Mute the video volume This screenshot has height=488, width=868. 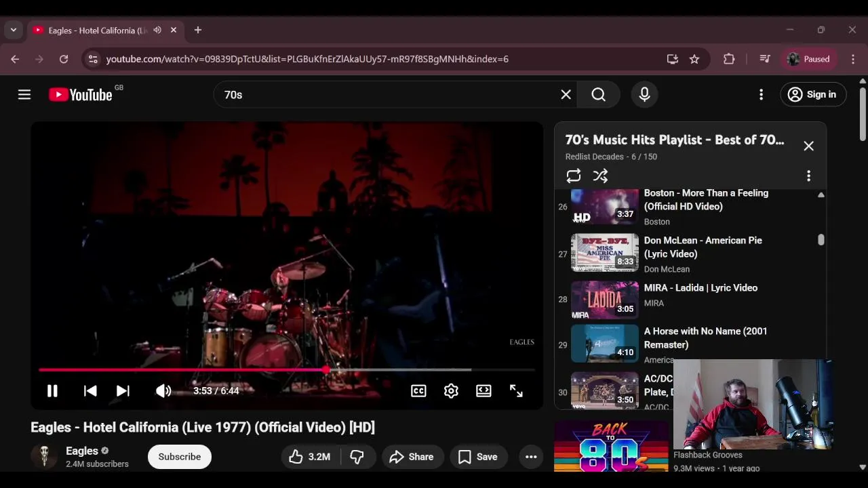click(163, 390)
